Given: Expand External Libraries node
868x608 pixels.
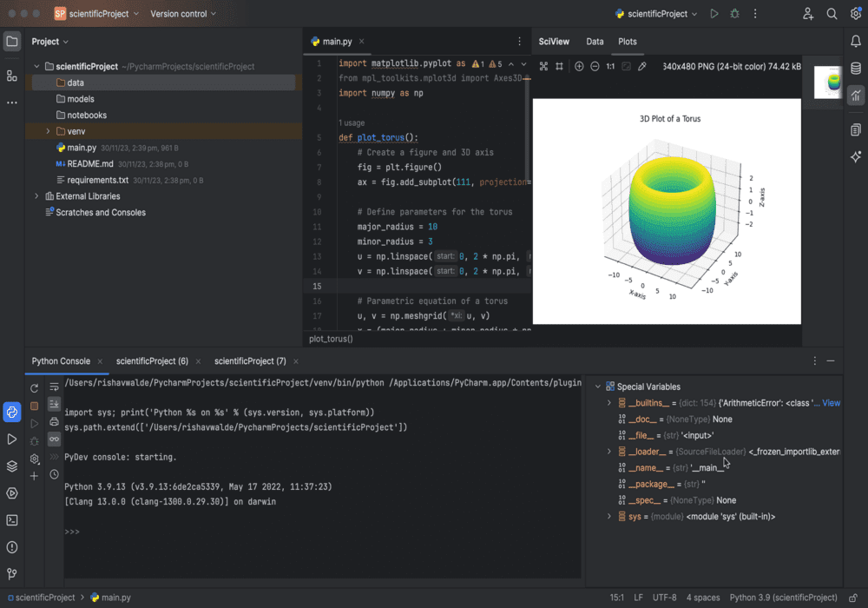Looking at the screenshot, I should 36,196.
